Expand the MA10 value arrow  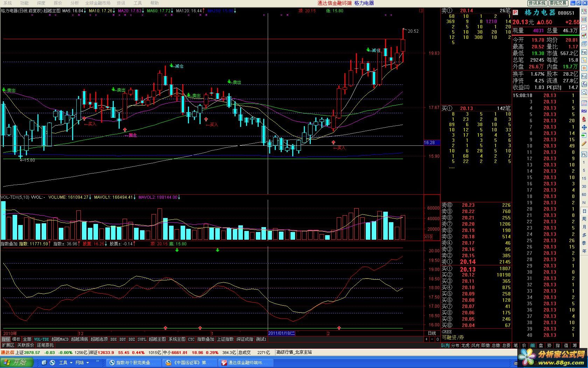click(x=114, y=11)
